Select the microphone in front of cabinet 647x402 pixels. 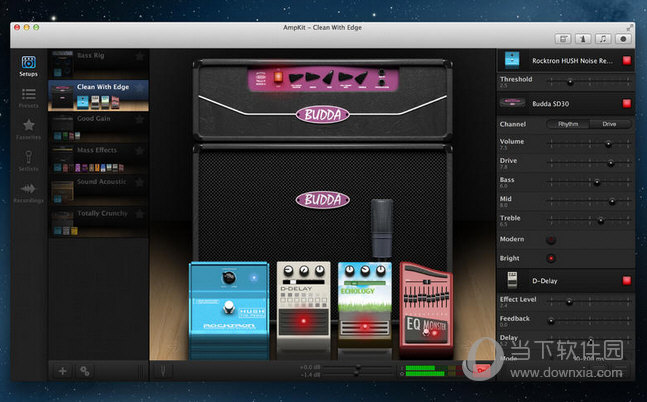[382, 228]
